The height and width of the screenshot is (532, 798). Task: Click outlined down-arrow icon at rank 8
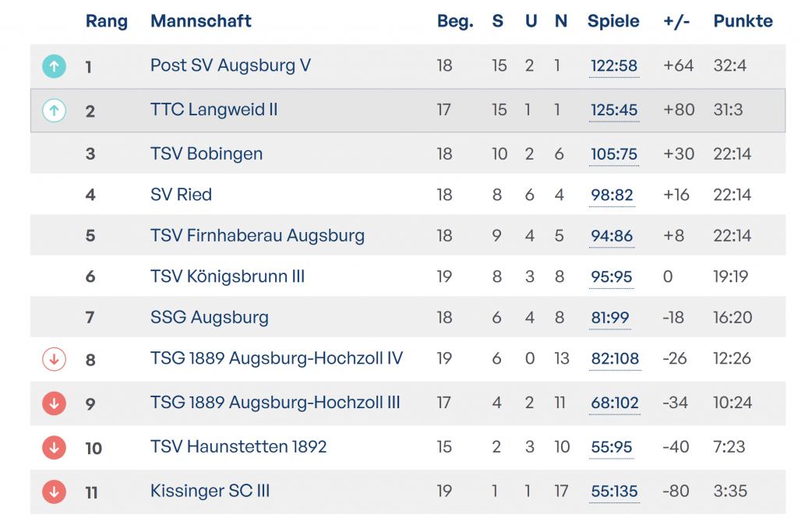point(54,359)
